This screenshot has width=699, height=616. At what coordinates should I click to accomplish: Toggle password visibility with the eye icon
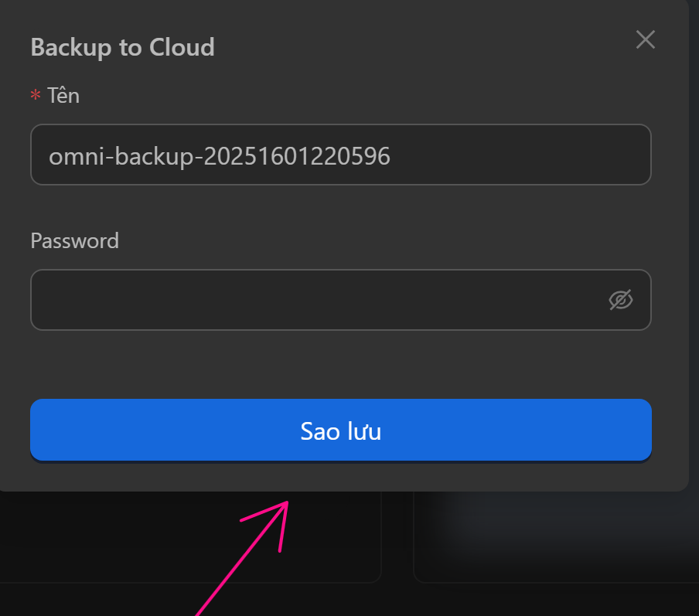[x=620, y=300]
